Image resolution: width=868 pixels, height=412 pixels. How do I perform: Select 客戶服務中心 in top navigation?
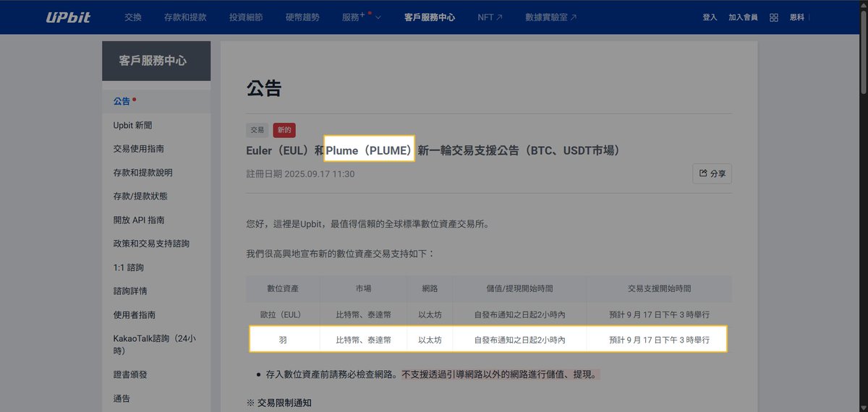click(430, 17)
